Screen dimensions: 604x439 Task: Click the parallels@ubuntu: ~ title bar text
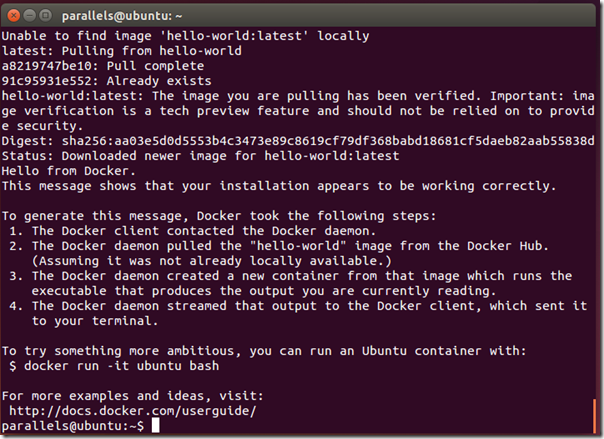point(122,16)
